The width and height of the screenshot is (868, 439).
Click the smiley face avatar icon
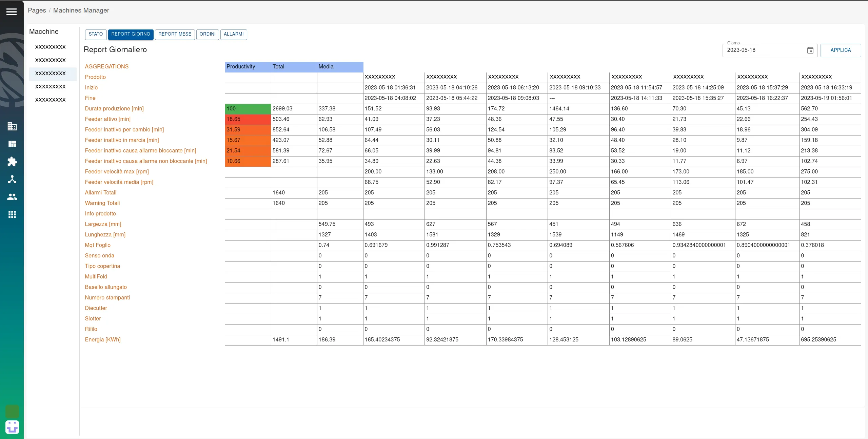(12, 427)
